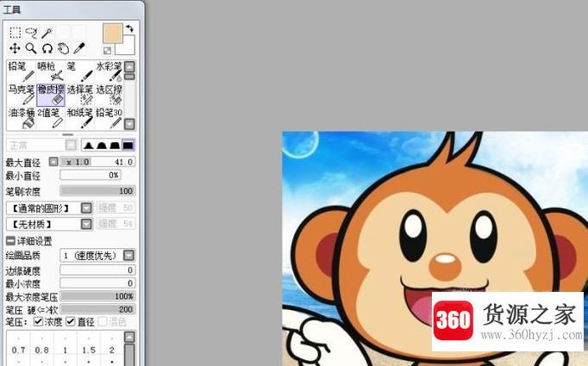The image size is (588, 366).
Task: Select the softest brush edge shape
Action: (x=89, y=145)
